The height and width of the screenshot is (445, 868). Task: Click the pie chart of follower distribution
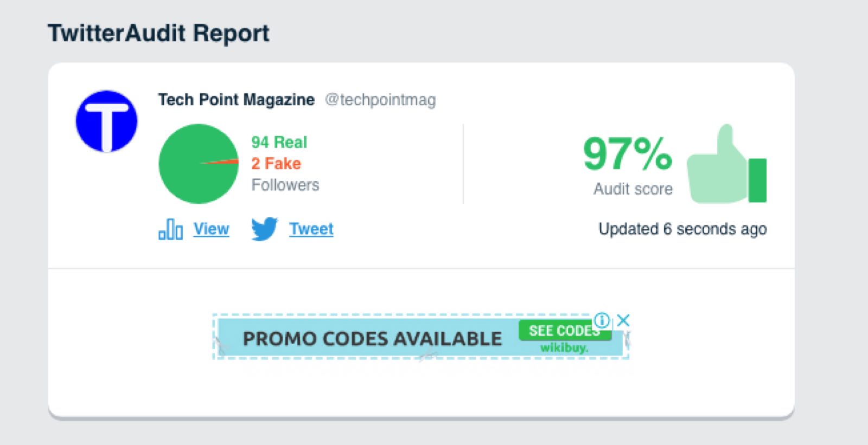198,164
